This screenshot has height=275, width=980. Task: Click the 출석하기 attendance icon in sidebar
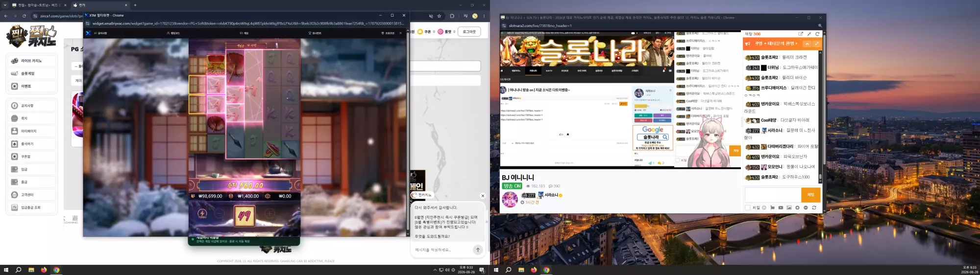[x=14, y=144]
